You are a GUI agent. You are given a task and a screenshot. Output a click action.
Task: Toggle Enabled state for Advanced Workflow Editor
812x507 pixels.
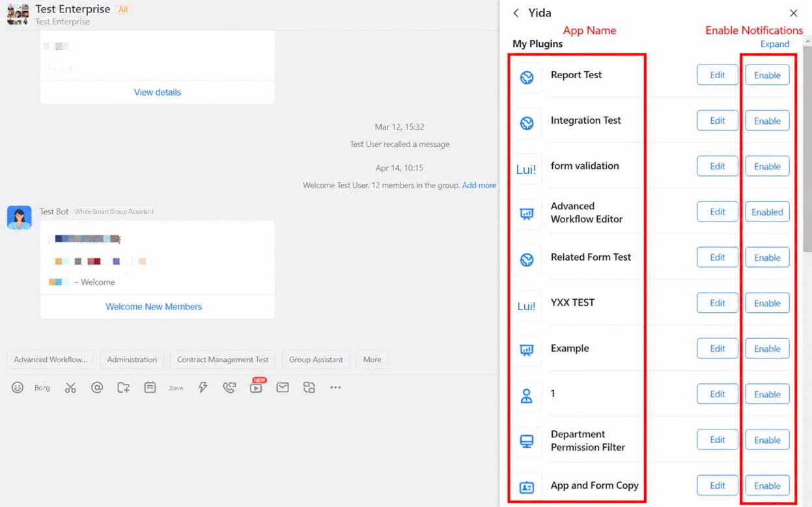click(767, 212)
